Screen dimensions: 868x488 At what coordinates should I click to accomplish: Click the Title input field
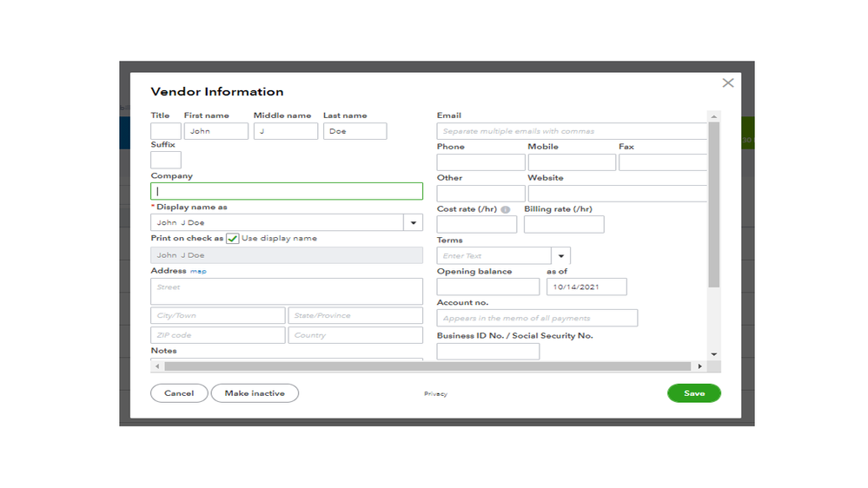(165, 131)
